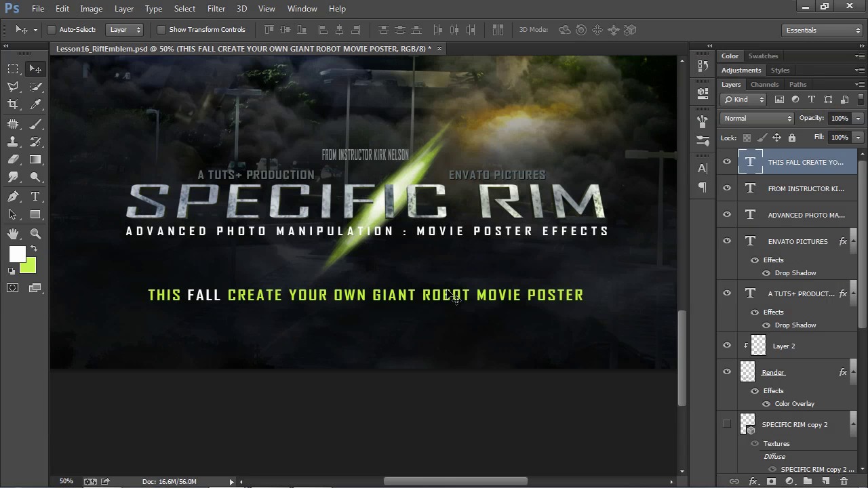
Task: Enable the Auto-Select checkbox
Action: pyautogui.click(x=52, y=30)
